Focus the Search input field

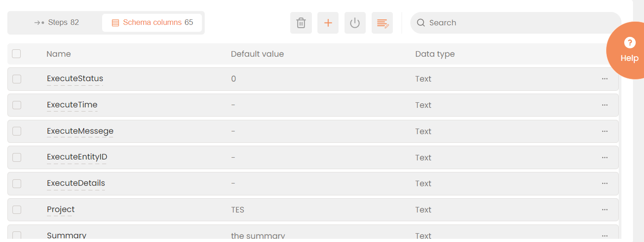point(520,23)
